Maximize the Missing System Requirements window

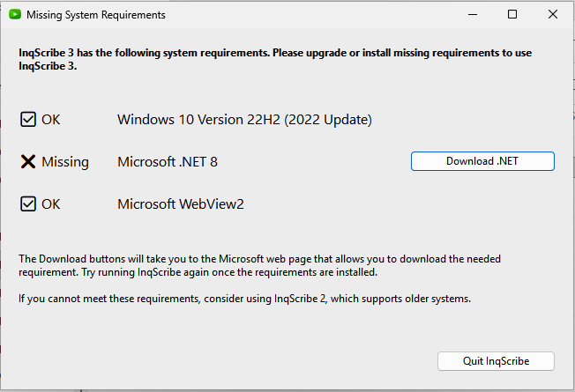click(x=512, y=15)
